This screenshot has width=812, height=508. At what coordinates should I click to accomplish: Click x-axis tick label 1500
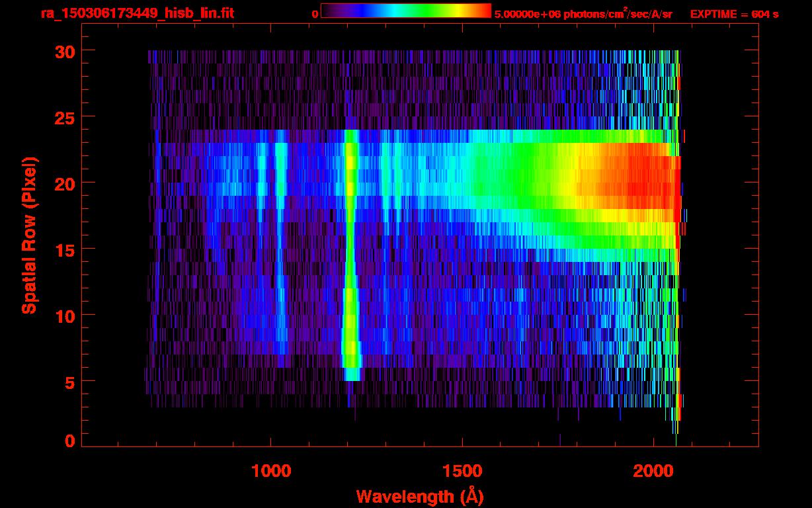pos(462,471)
